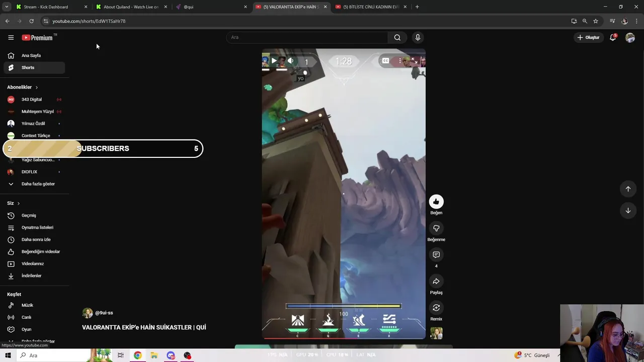The height and width of the screenshot is (362, 644).
Task: Open the Windows Start menu
Action: point(8,355)
